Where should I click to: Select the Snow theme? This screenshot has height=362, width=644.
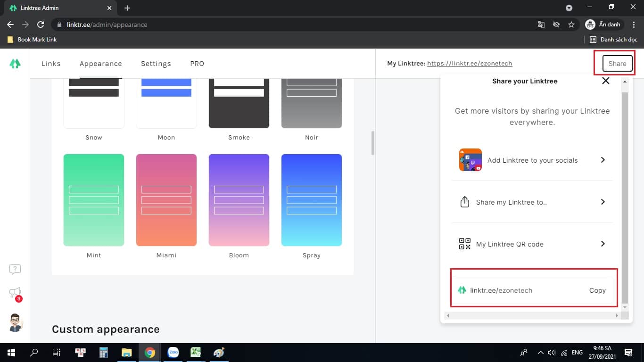(x=94, y=104)
